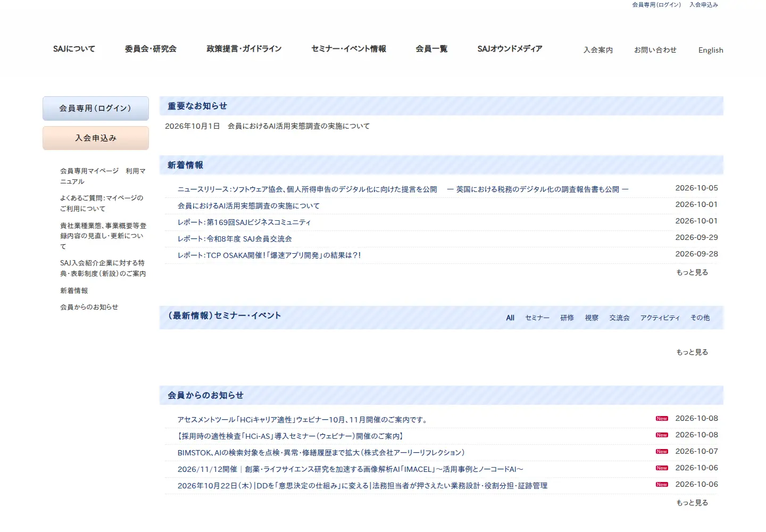Screen dimensions: 766x532
Task: Click もっと見る in the セミナー・イベント section
Action: (692, 352)
